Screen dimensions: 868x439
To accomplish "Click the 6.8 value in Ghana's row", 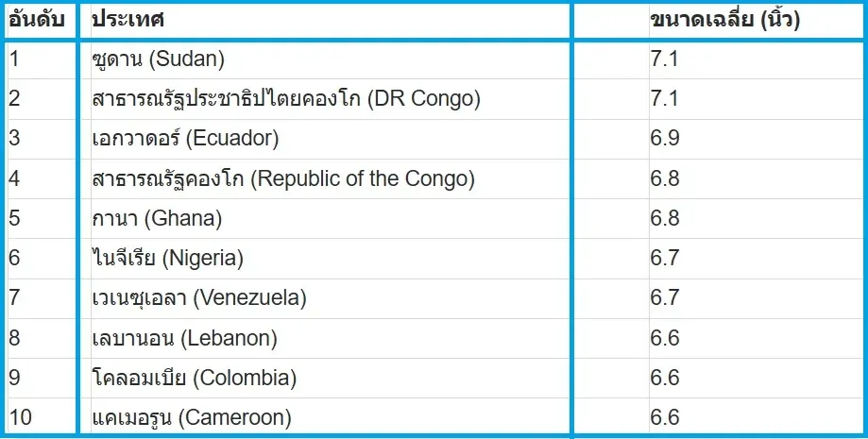I will coord(666,219).
